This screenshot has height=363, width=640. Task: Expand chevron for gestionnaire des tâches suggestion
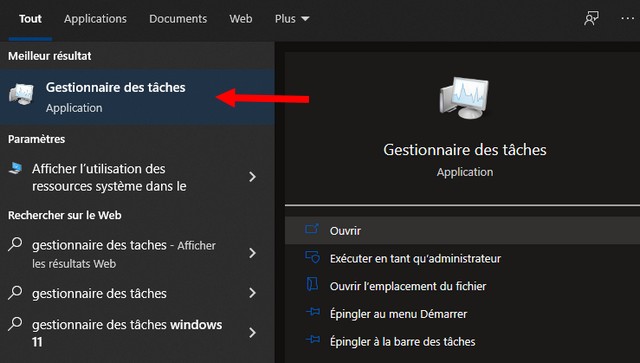[x=253, y=293]
